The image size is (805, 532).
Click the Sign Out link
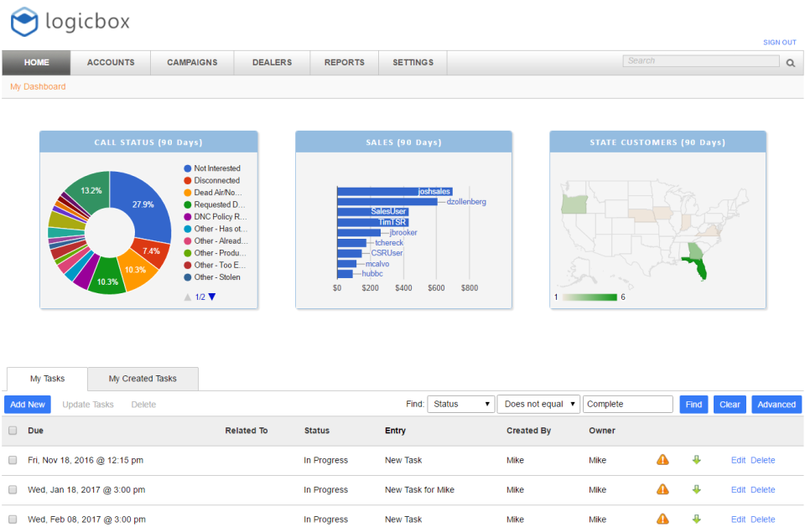coord(780,43)
